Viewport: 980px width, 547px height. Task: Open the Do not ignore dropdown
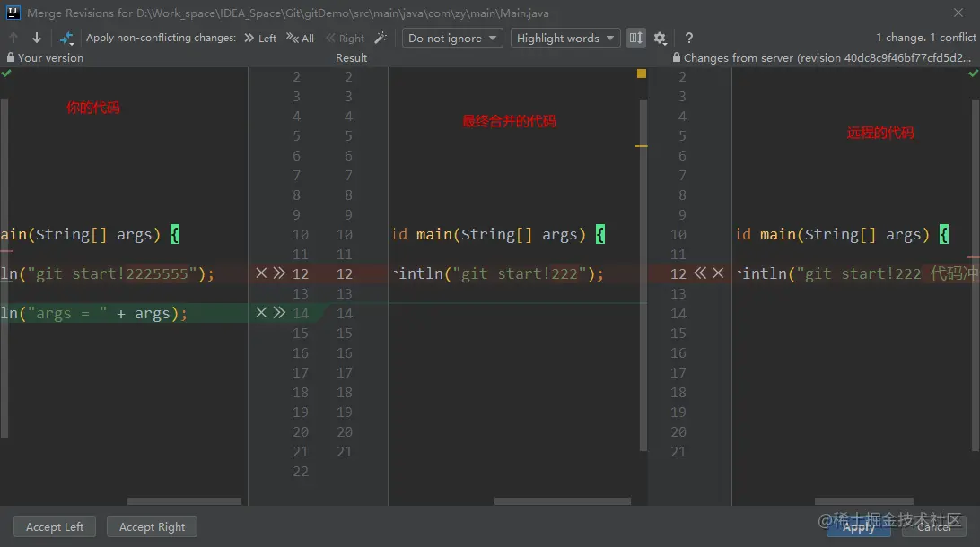[452, 38]
